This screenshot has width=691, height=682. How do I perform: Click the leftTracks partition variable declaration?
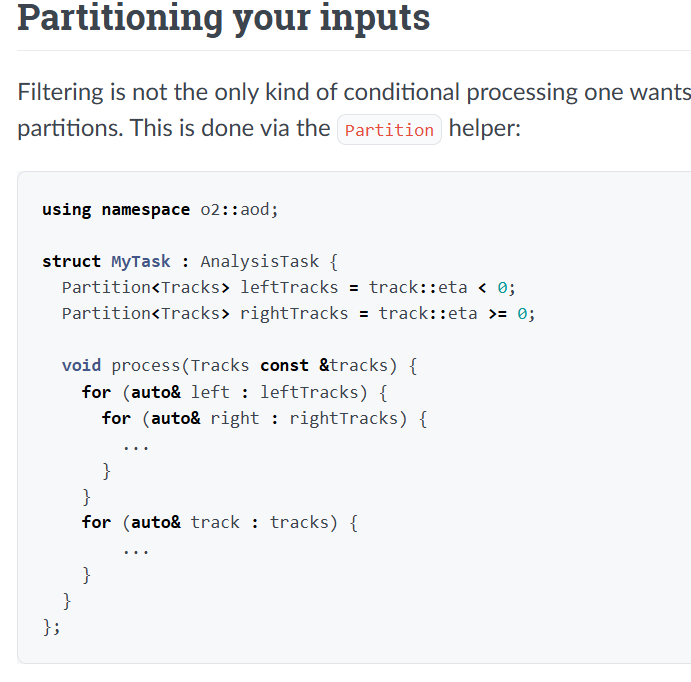point(289,288)
